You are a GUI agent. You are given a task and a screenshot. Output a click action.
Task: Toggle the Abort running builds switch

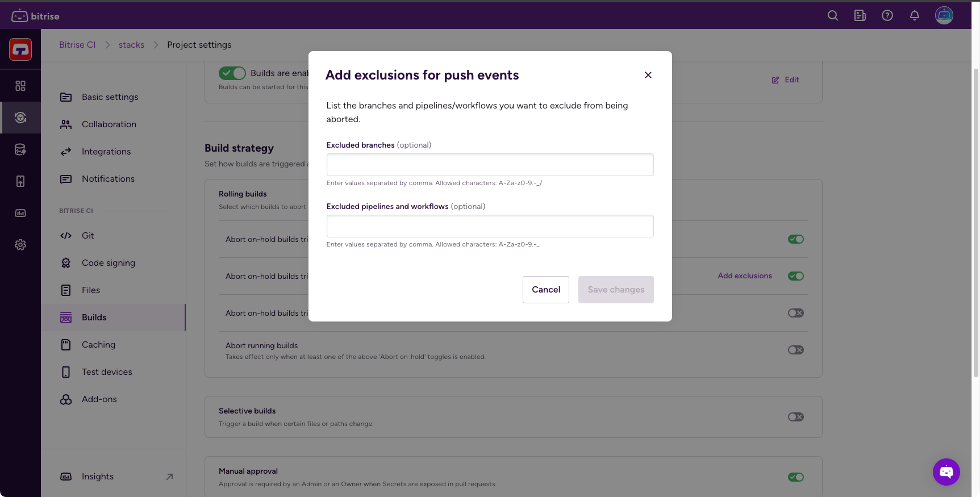796,350
